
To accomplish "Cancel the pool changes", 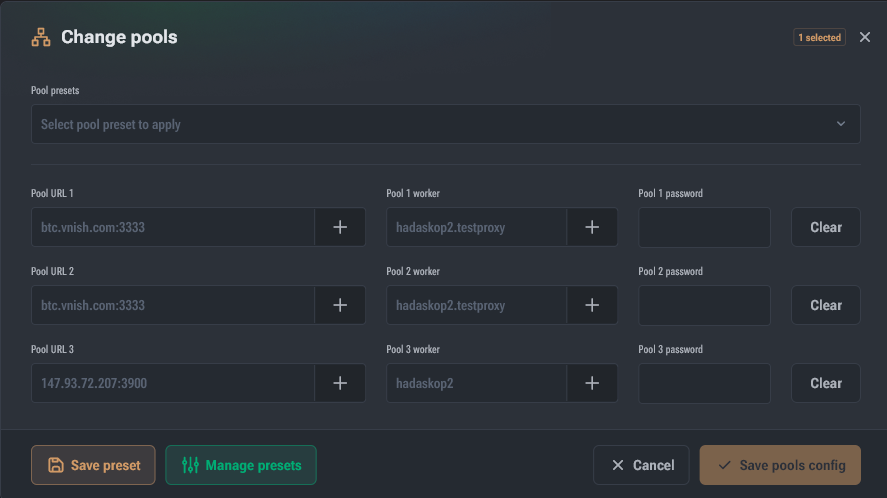I will pyautogui.click(x=641, y=465).
